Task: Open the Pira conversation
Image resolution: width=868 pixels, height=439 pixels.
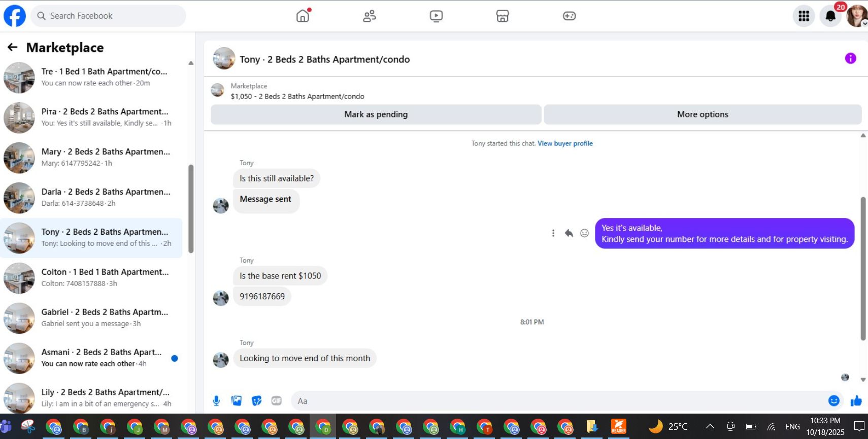Action: click(x=91, y=117)
